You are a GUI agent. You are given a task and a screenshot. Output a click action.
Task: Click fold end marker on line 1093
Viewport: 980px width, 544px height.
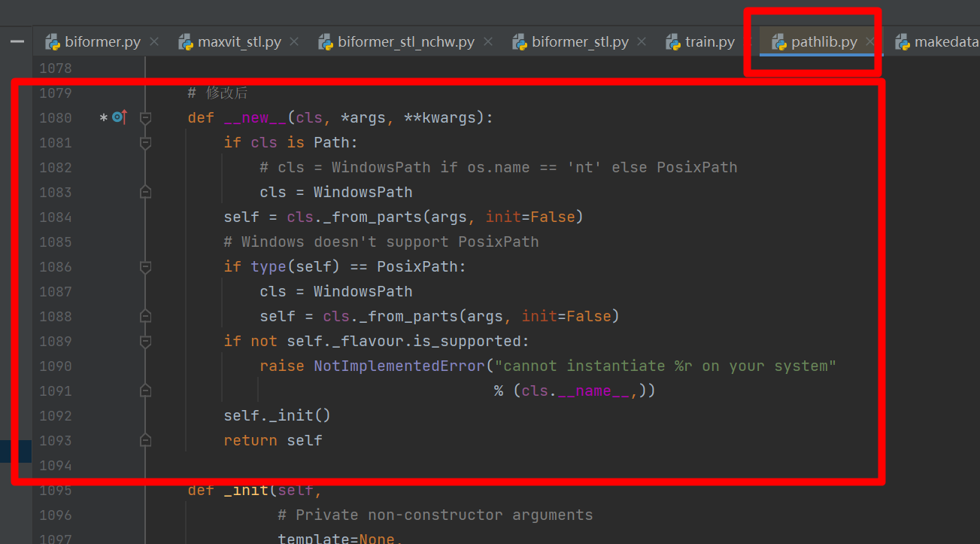146,440
